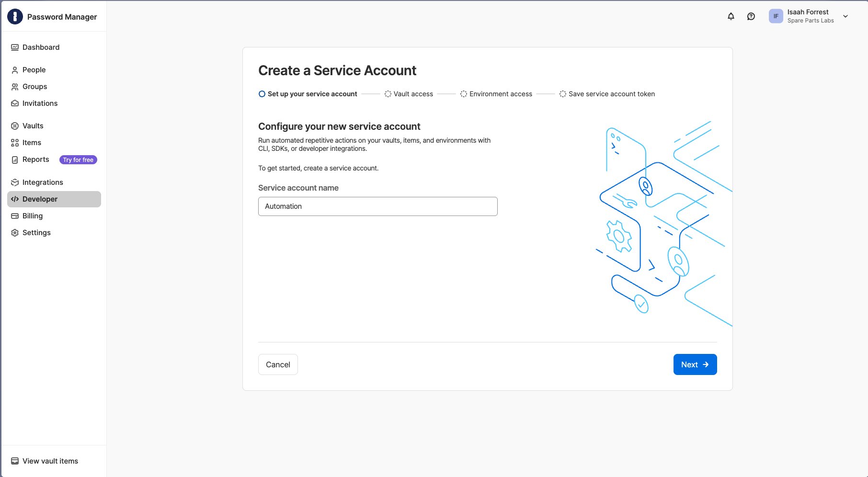This screenshot has width=868, height=477.
Task: Click the People icon in sidebar
Action: pyautogui.click(x=15, y=70)
